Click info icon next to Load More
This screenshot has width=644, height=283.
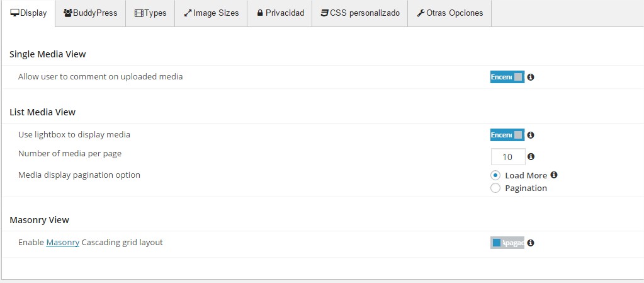point(554,175)
